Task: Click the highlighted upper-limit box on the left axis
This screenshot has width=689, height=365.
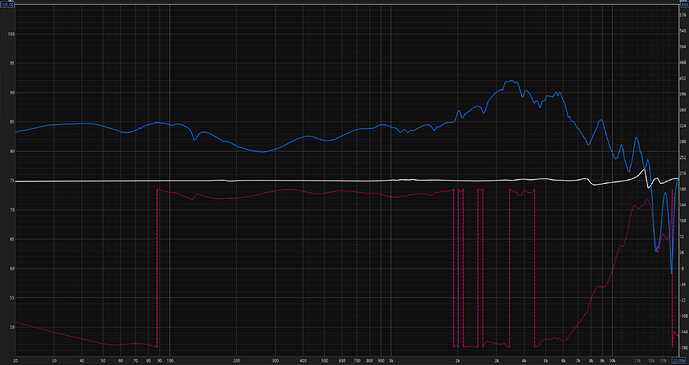Action: click(x=7, y=4)
